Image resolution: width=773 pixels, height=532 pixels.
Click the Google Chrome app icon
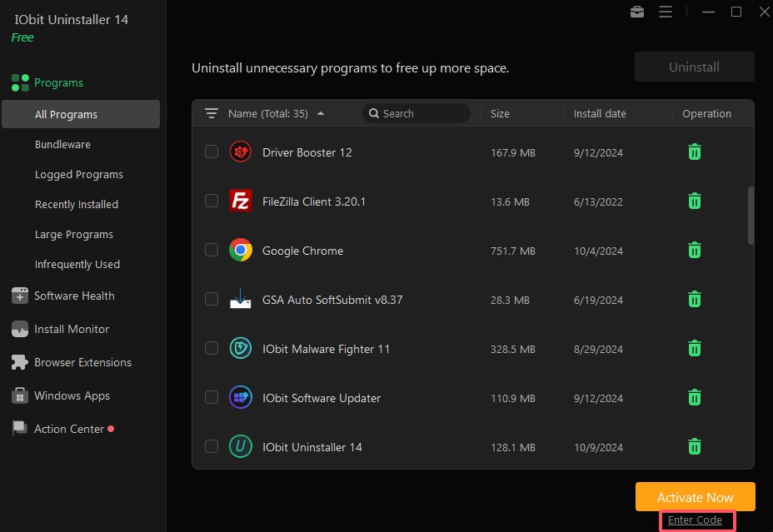(241, 251)
